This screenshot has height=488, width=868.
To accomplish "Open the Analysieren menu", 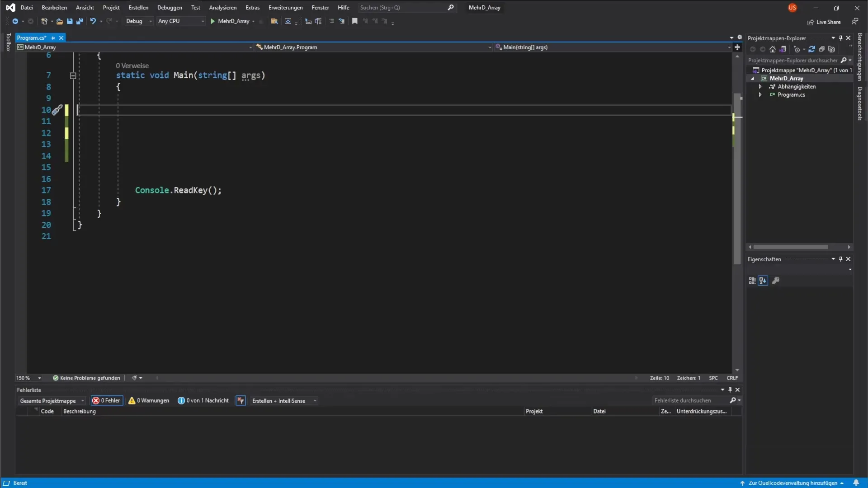I will [222, 8].
